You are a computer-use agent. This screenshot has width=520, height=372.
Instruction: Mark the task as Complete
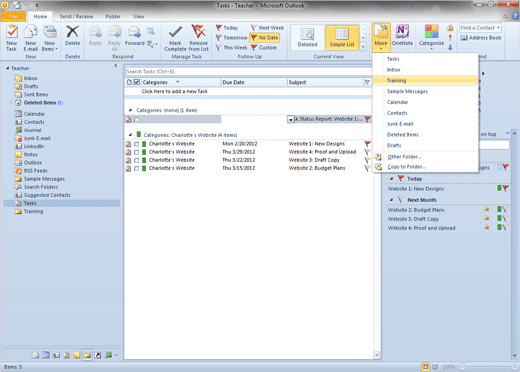pyautogui.click(x=175, y=38)
